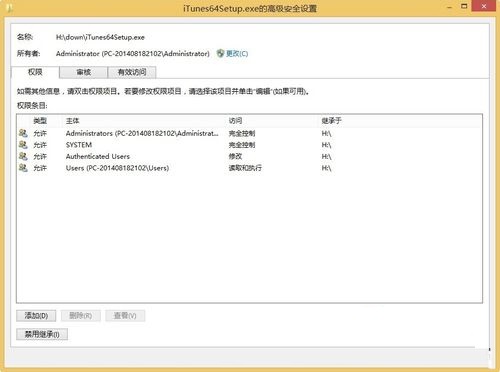Sort by the 主体 column header
This screenshot has height=372, width=500.
point(72,121)
